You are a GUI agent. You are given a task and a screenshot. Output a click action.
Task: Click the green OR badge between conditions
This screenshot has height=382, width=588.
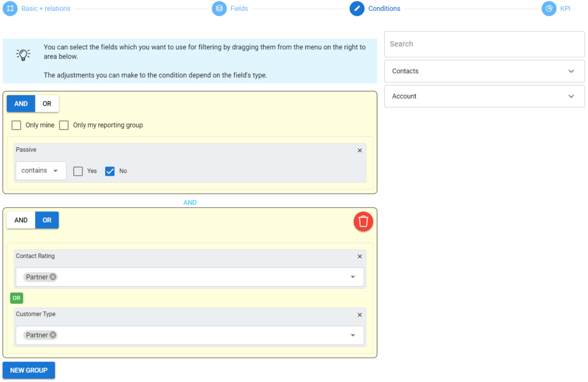click(x=16, y=298)
